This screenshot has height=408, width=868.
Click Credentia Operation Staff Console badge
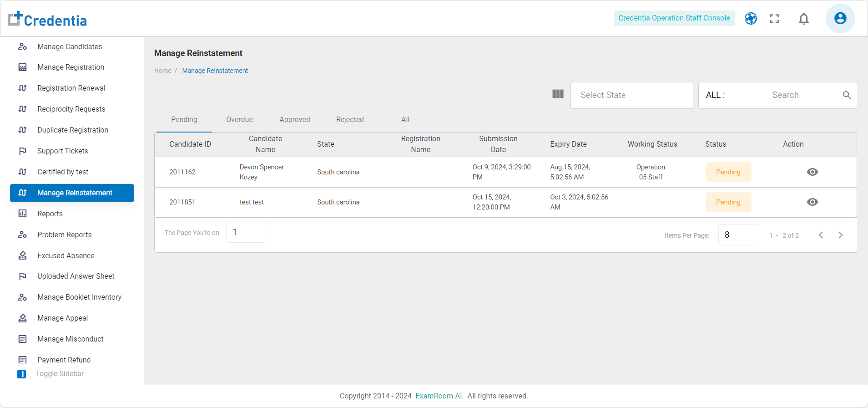(674, 18)
